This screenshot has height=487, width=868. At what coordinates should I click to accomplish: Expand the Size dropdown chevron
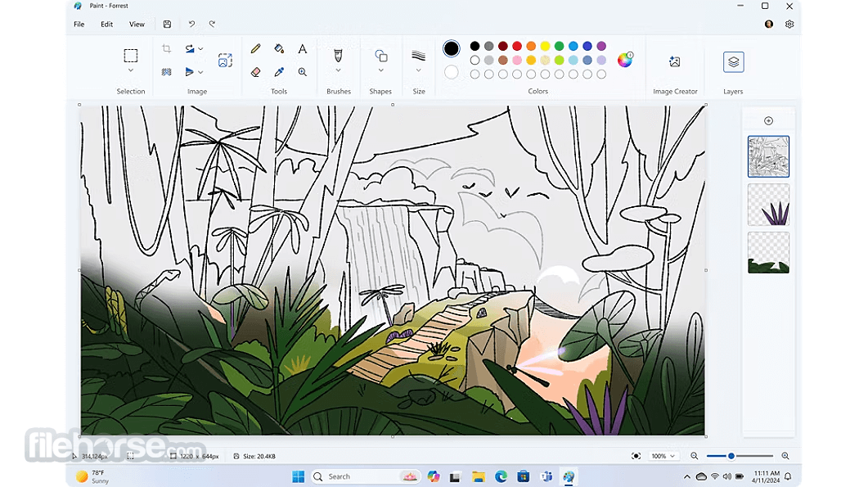pyautogui.click(x=419, y=70)
